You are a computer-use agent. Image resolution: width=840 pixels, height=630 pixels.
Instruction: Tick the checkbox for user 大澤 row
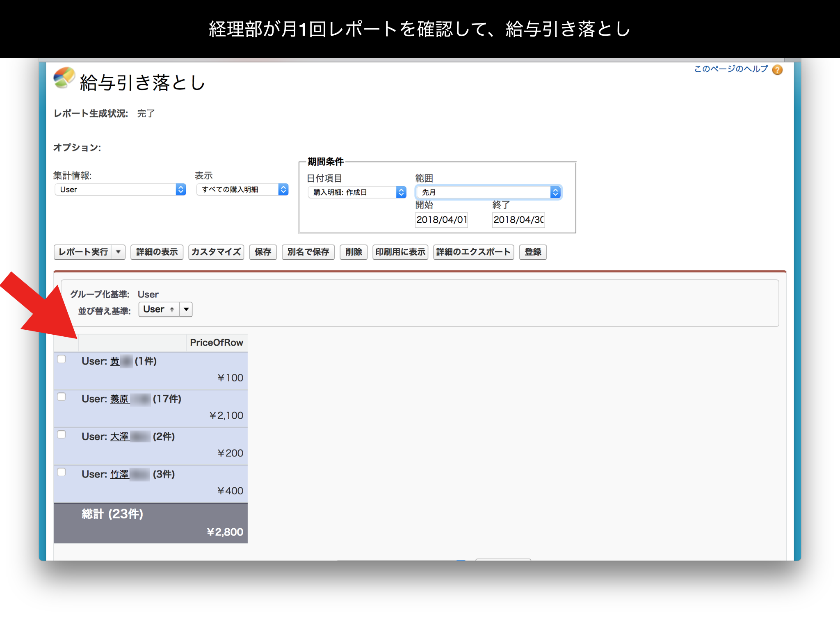(62, 435)
